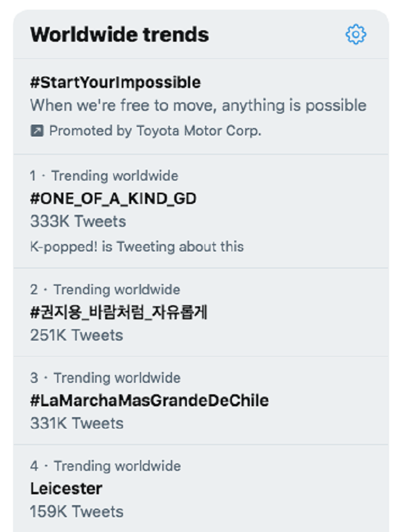Open the #ONE_OF_A_KIND_GD trend

(113, 199)
